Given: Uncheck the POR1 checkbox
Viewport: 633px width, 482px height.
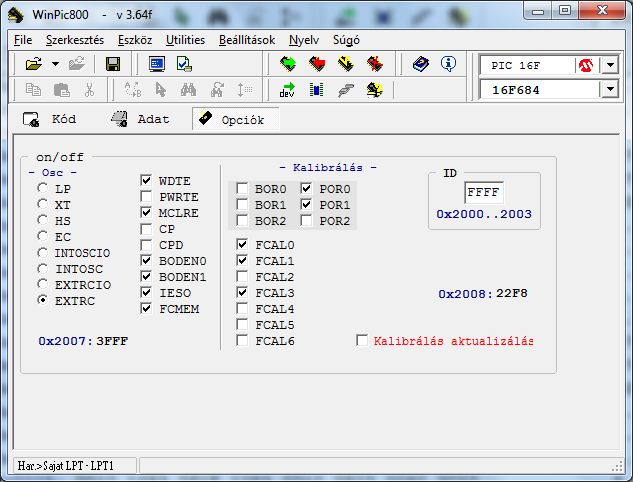Looking at the screenshot, I should 306,204.
